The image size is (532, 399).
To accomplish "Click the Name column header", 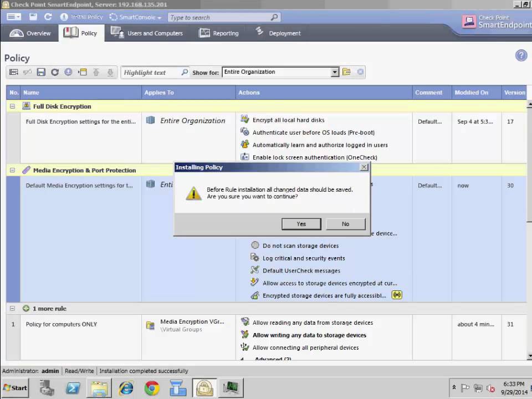I will tap(81, 93).
